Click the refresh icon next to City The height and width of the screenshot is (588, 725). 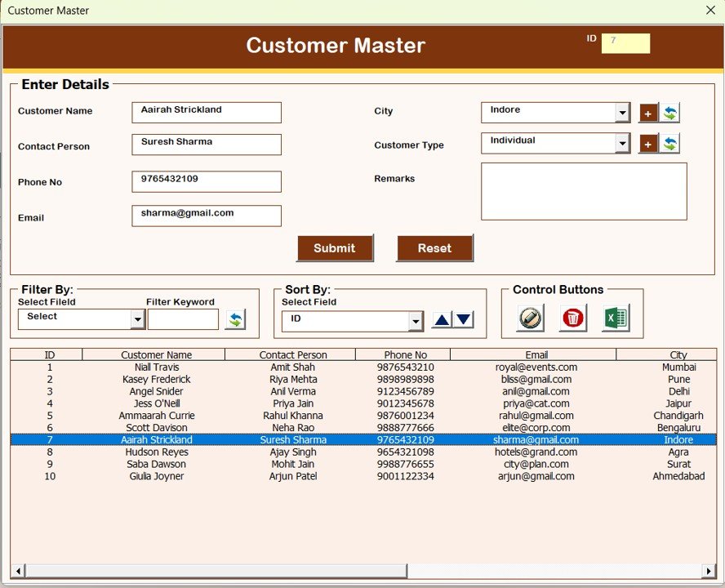(669, 113)
